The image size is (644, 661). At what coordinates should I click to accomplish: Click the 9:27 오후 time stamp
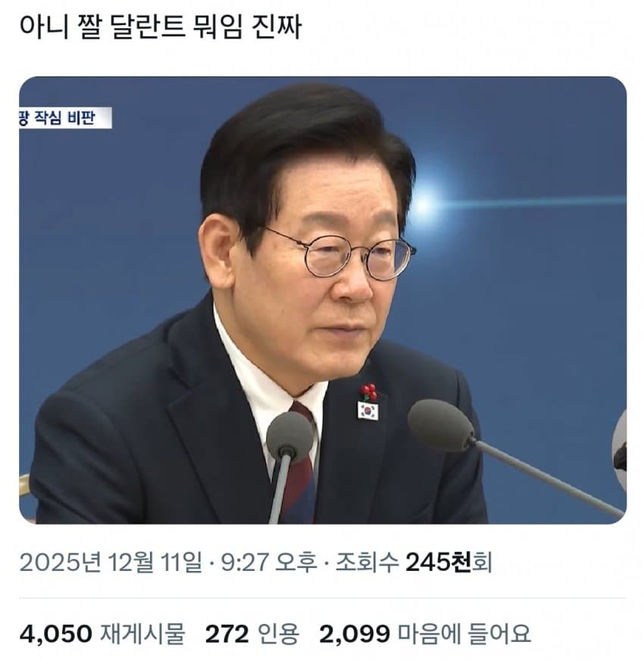pyautogui.click(x=269, y=563)
